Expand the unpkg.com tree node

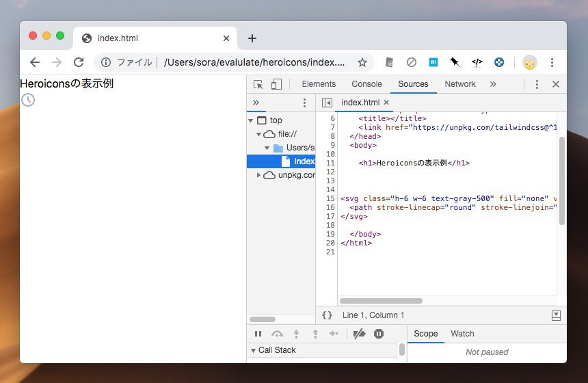pyautogui.click(x=259, y=175)
